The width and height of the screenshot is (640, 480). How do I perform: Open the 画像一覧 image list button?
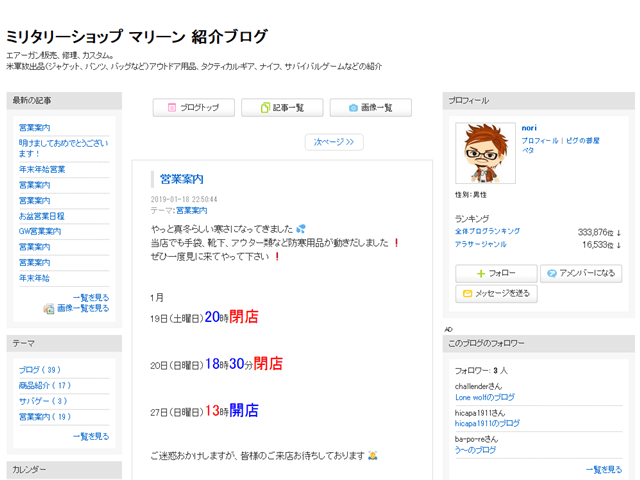370,107
